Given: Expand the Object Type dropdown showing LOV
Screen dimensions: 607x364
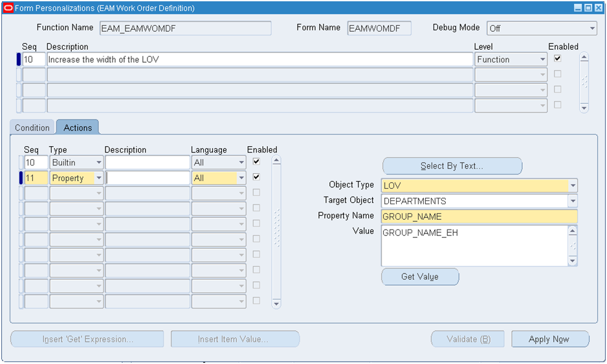Looking at the screenshot, I should 572,186.
